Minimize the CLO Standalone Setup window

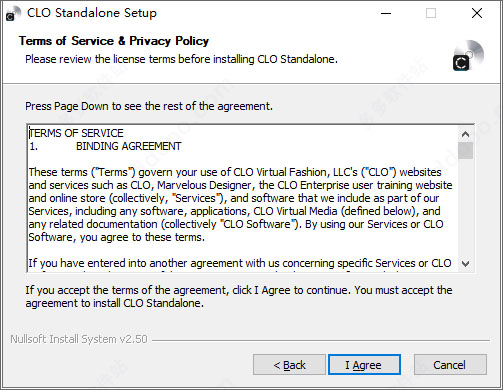click(386, 13)
